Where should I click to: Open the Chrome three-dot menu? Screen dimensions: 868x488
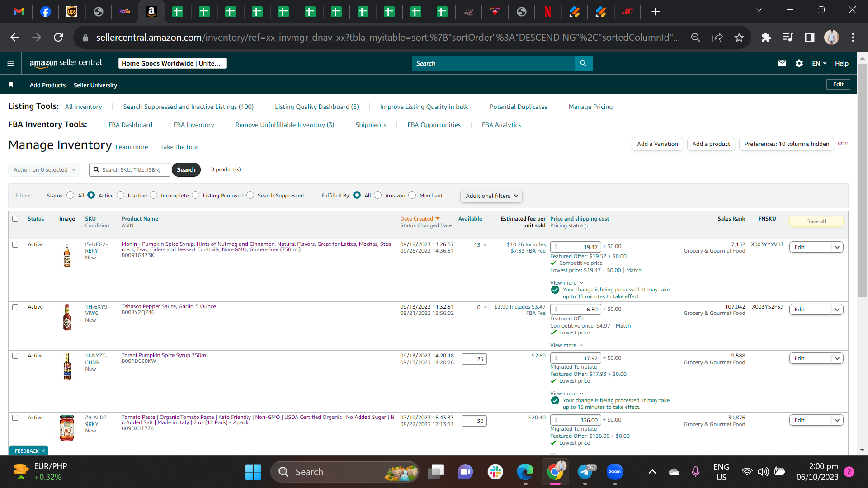tap(853, 38)
